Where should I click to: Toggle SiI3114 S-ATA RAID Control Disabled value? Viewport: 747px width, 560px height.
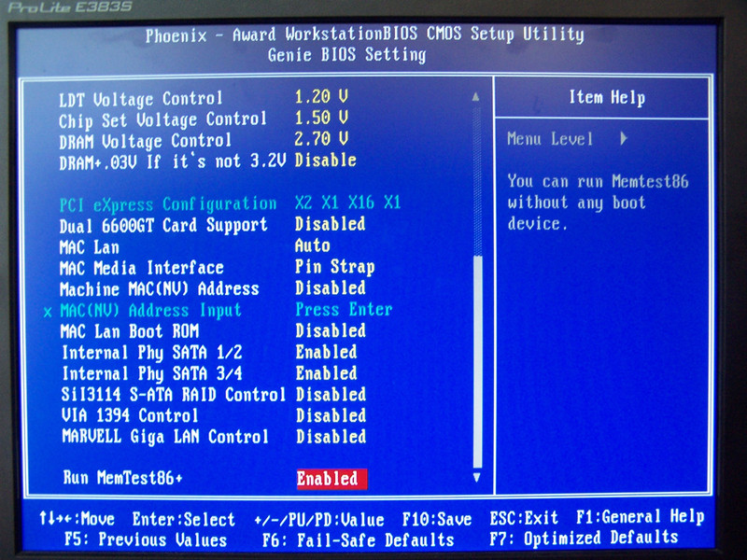pyautogui.click(x=331, y=394)
